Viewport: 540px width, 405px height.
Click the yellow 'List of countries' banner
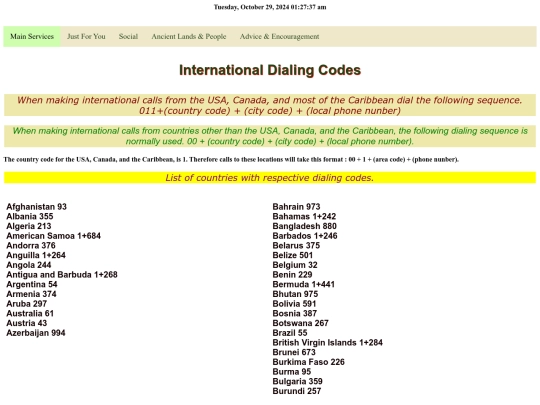(x=270, y=178)
